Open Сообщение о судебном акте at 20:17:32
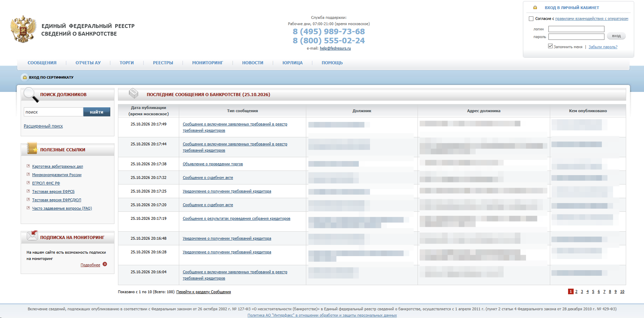Screen dimensions: 644x318 (x=208, y=178)
